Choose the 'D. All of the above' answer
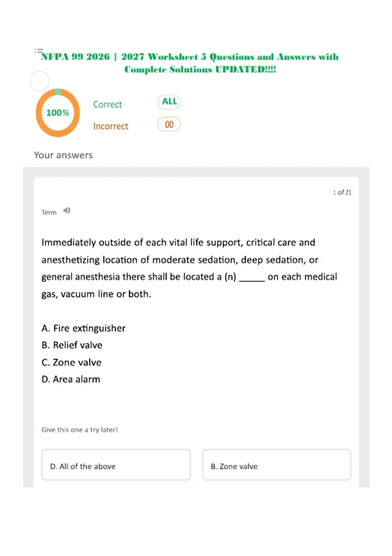 pos(116,465)
